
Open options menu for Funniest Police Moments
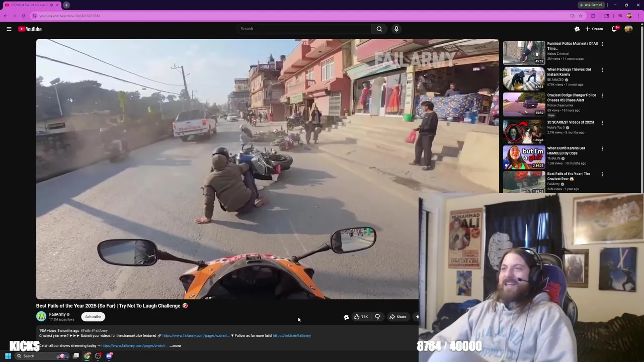(602, 44)
